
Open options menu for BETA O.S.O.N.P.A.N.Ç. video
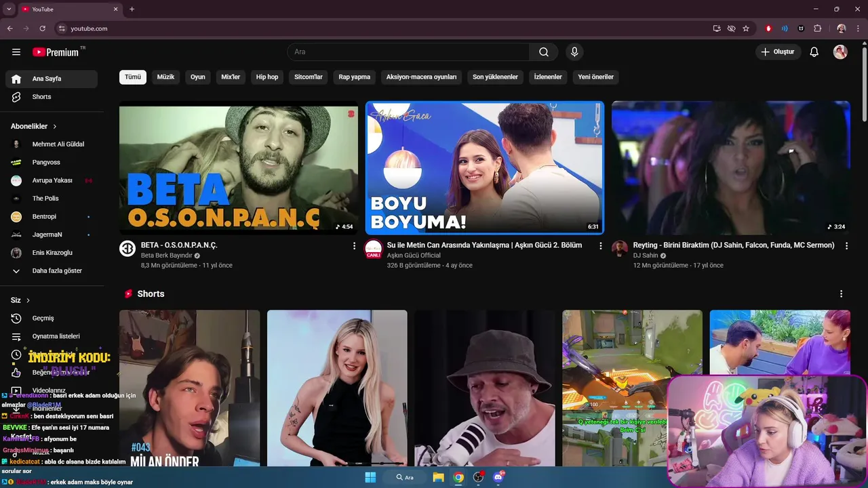click(354, 246)
